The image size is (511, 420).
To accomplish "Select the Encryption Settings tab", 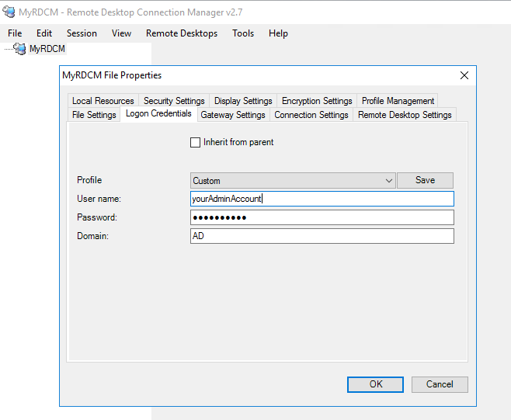I will click(317, 101).
